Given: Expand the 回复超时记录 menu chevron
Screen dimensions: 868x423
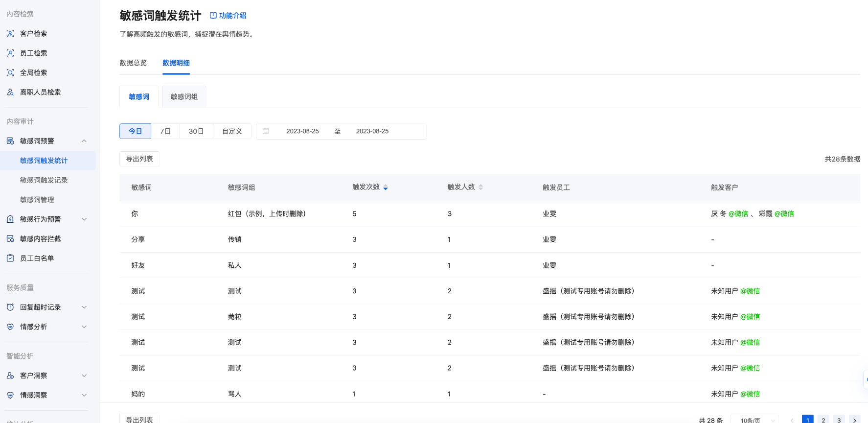Looking at the screenshot, I should (x=84, y=307).
